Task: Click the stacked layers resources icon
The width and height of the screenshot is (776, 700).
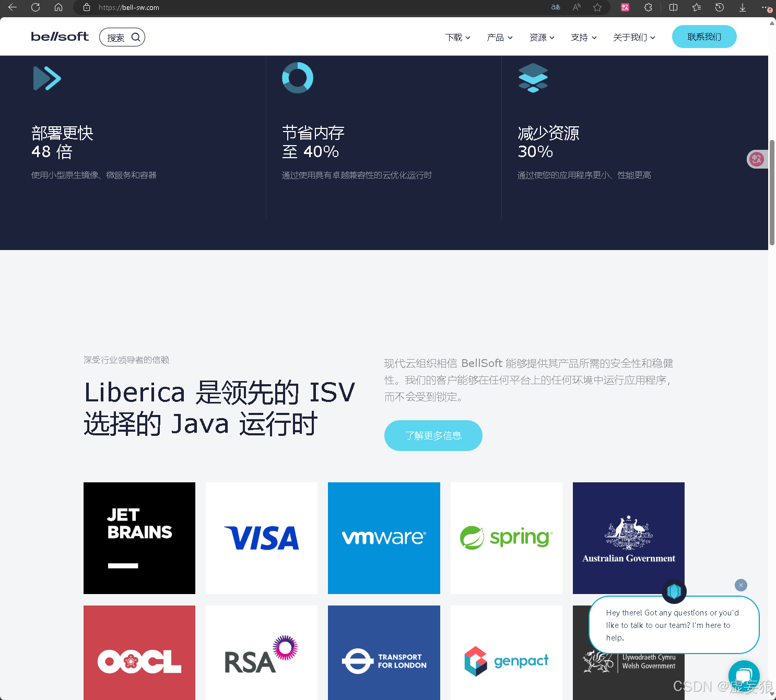Action: (x=533, y=78)
